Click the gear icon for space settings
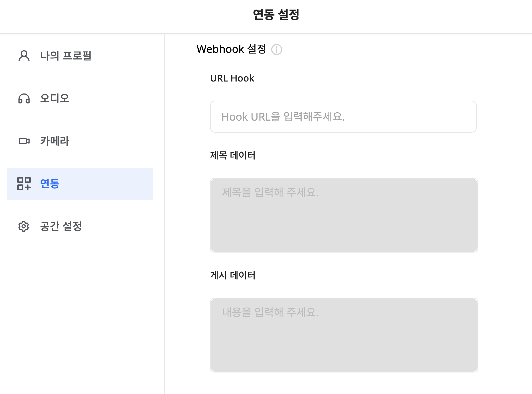Image resolution: width=532 pixels, height=394 pixels. pos(24,226)
